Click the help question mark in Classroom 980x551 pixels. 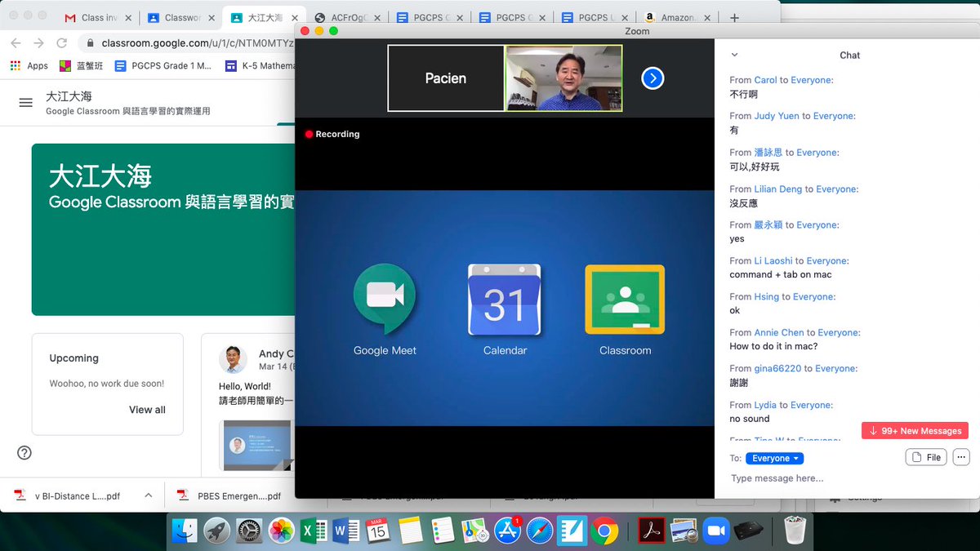(x=24, y=452)
